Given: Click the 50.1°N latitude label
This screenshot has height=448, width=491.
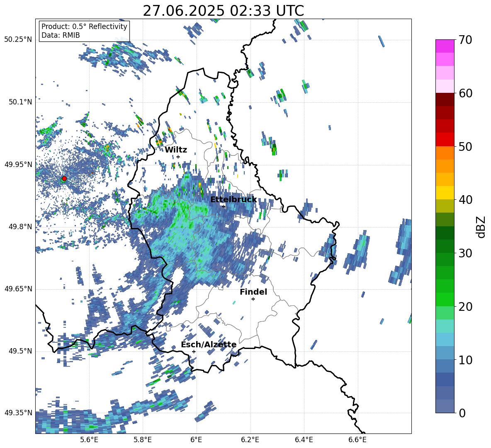Looking at the screenshot, I should [20, 102].
